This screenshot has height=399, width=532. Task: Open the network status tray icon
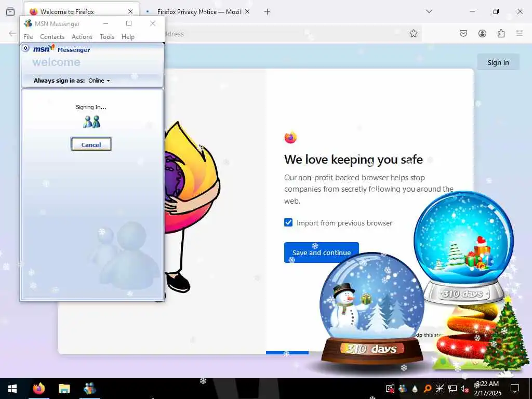coord(453,389)
